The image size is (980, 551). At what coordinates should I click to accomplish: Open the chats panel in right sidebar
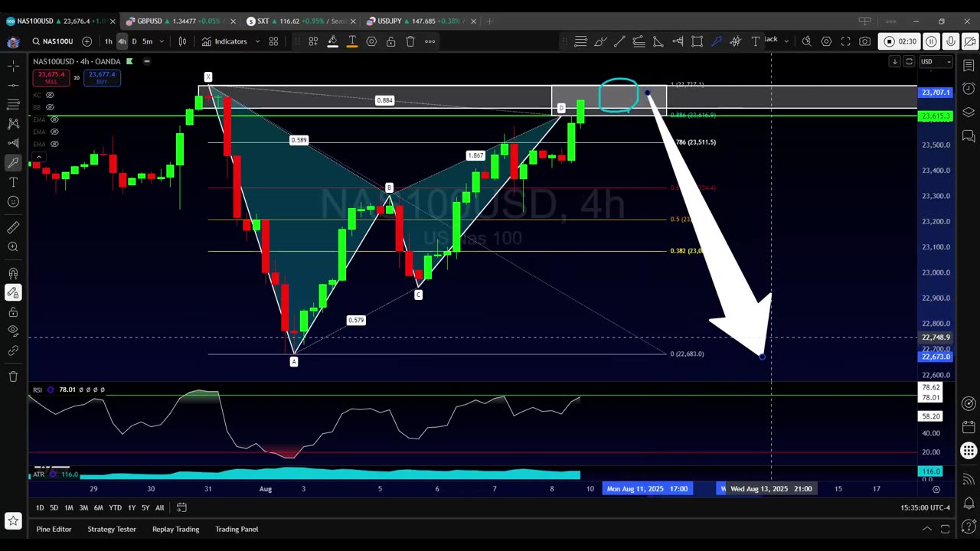[969, 136]
